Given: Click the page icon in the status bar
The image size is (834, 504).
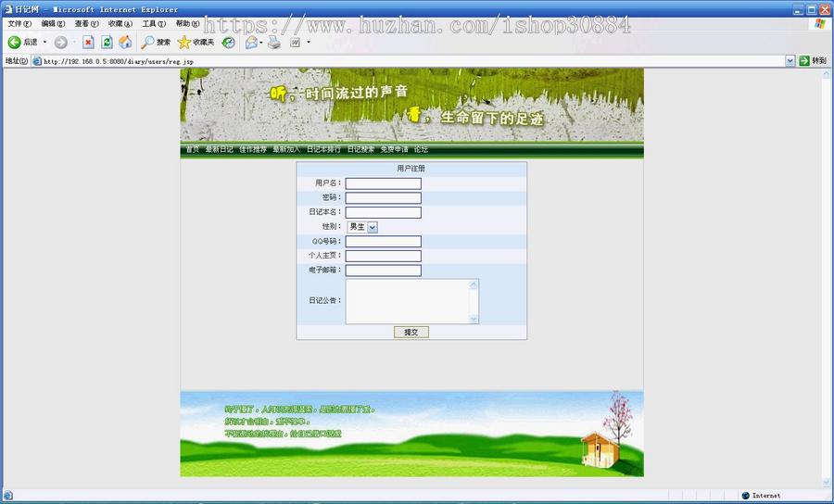Looking at the screenshot, I should point(8,496).
